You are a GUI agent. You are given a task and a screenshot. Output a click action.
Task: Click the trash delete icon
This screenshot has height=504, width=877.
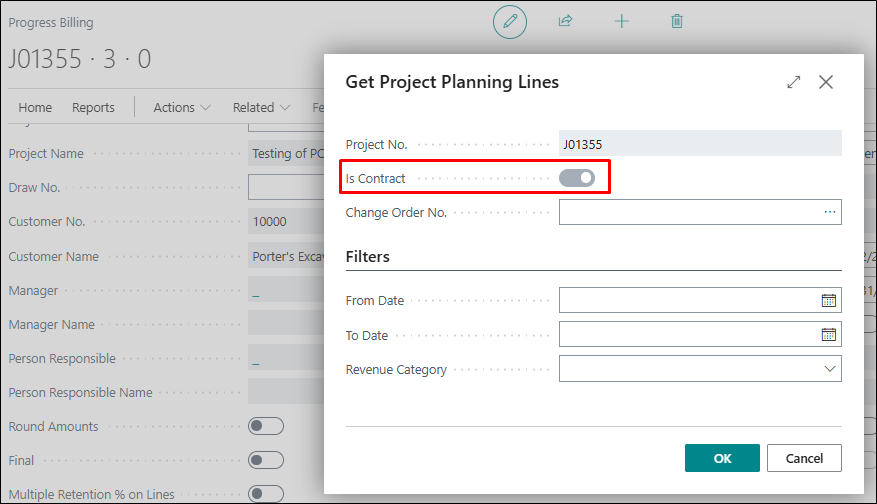677,21
